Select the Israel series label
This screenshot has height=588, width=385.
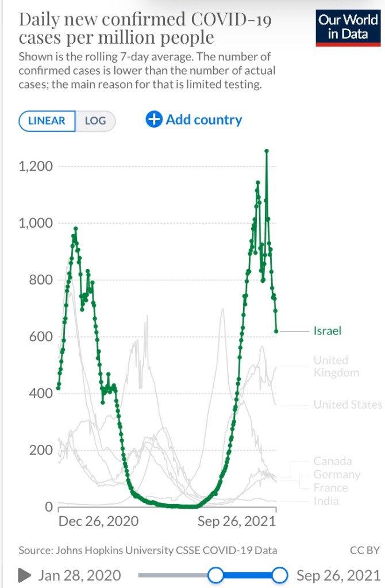pos(328,331)
